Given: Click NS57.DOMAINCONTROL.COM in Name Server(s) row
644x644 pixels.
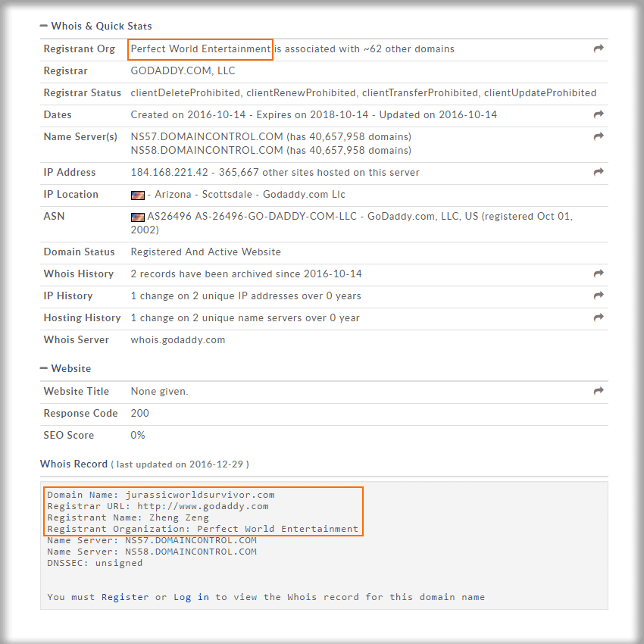Looking at the screenshot, I should (x=207, y=136).
